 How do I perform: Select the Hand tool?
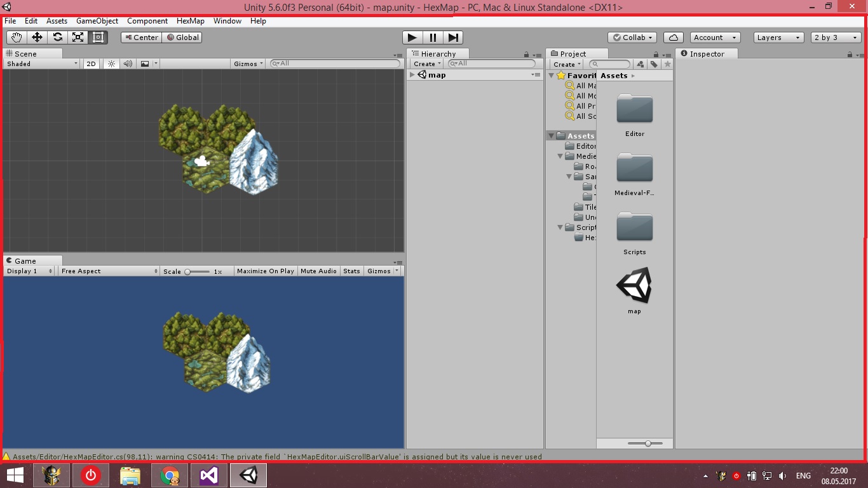[17, 37]
